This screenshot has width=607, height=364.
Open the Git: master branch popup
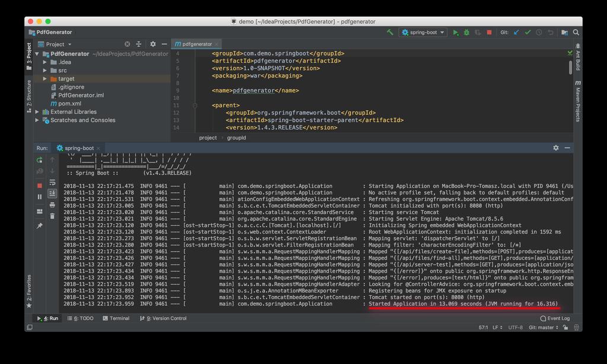(543, 328)
